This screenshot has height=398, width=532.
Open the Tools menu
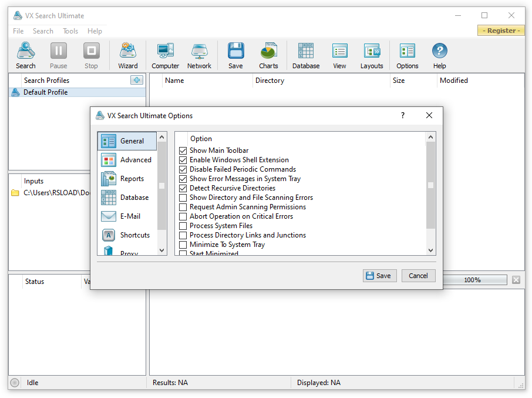[70, 31]
